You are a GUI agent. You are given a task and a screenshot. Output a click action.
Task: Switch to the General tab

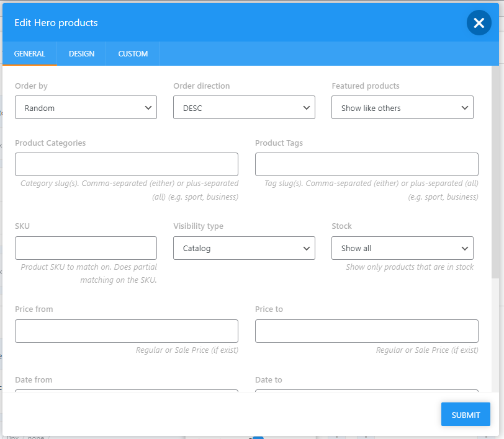click(x=30, y=54)
